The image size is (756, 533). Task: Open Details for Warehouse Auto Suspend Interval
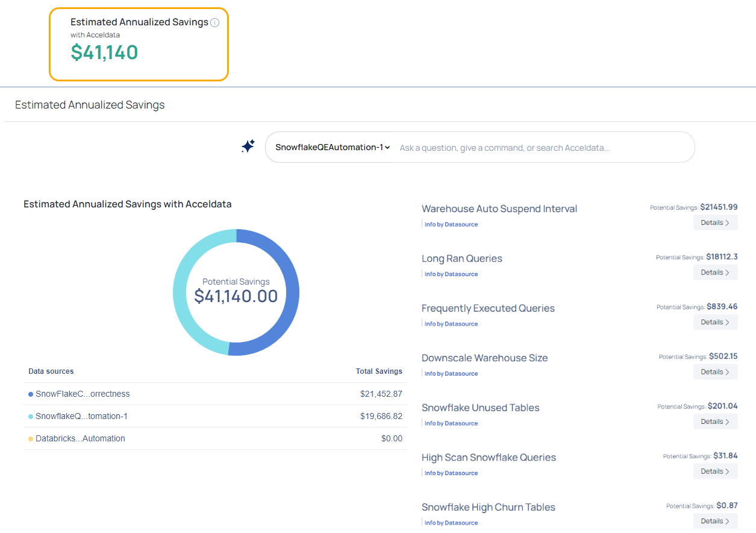point(715,223)
